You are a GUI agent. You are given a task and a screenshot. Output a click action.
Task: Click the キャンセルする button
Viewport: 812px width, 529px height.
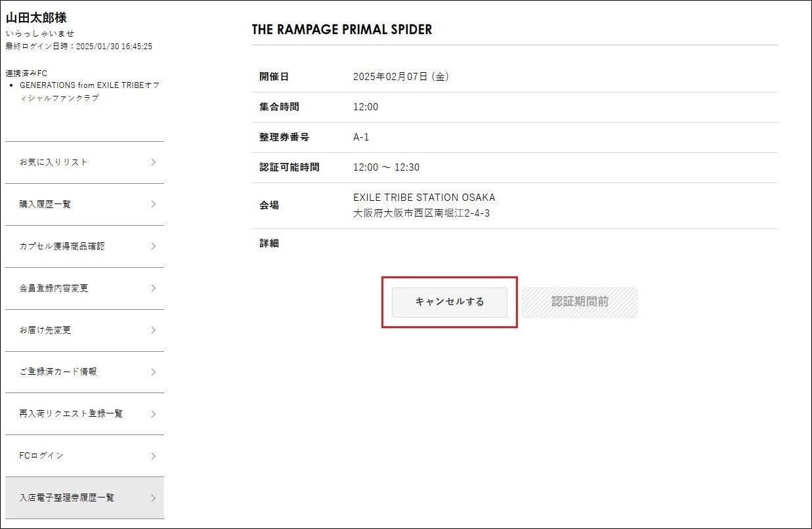tap(450, 302)
